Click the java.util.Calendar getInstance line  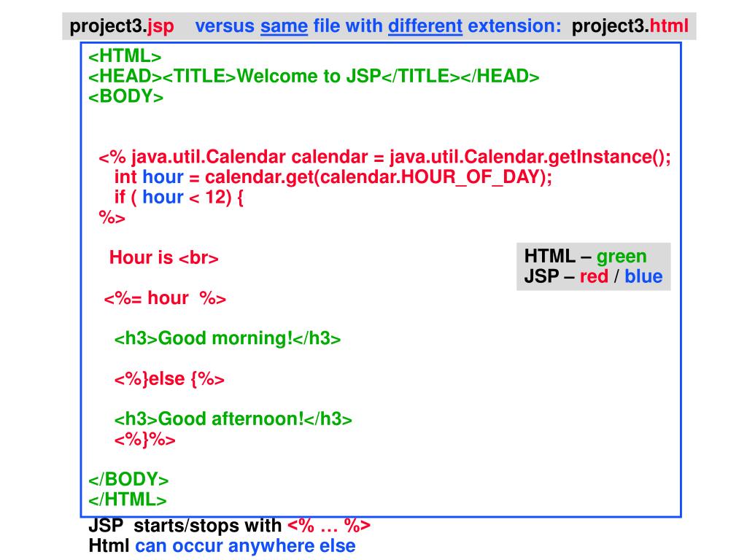coord(385,157)
